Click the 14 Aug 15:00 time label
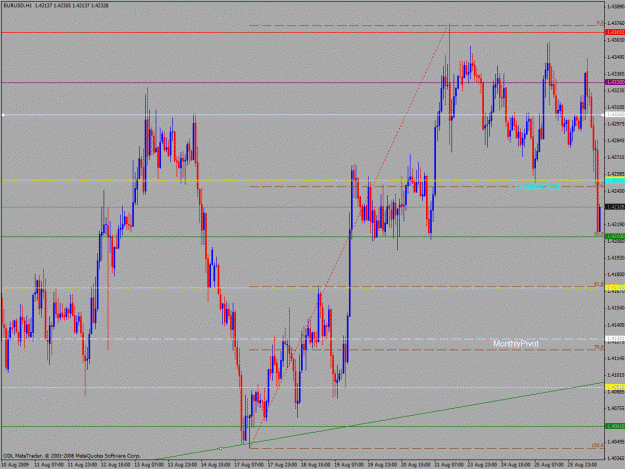 point(216,465)
